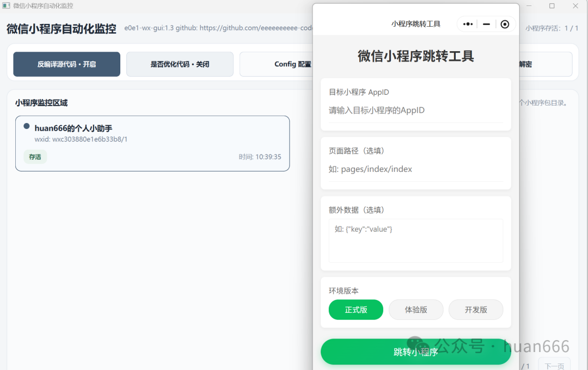588x370 pixels.
Task: Select the 体验版 environment version
Action: [416, 310]
